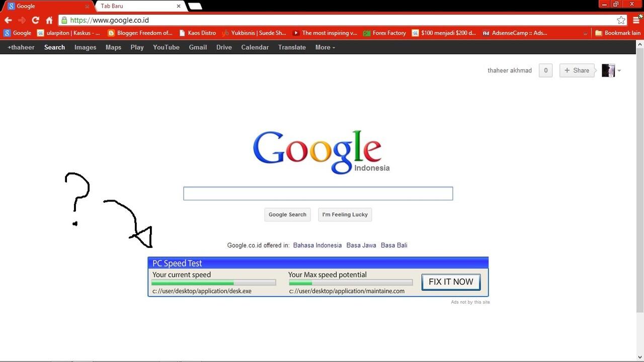The width and height of the screenshot is (644, 362).
Task: Go to the Home page icon
Action: point(49,20)
